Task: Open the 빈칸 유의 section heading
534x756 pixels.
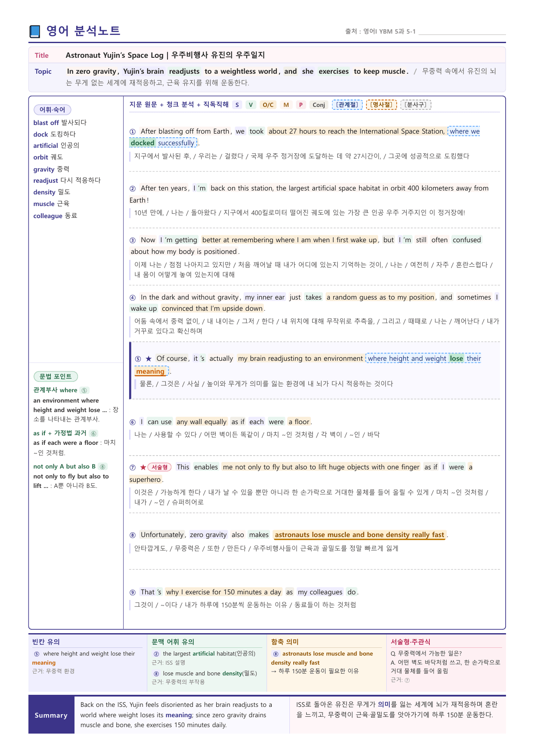Action: tap(46, 642)
